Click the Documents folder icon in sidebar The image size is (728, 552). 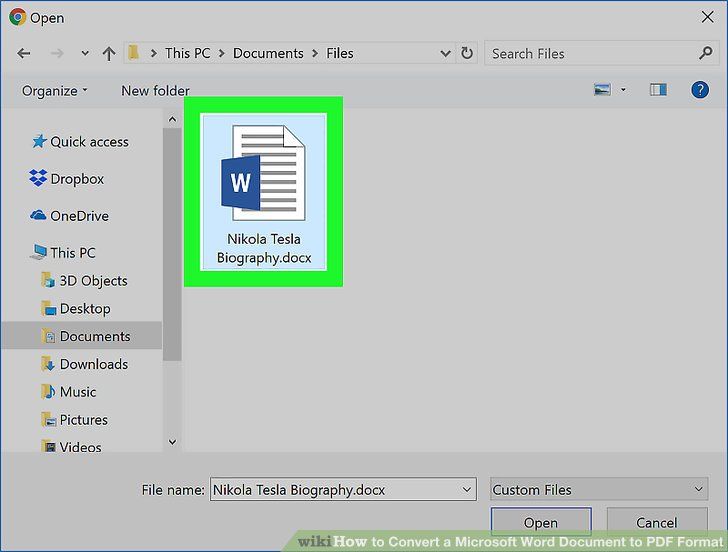click(x=48, y=336)
